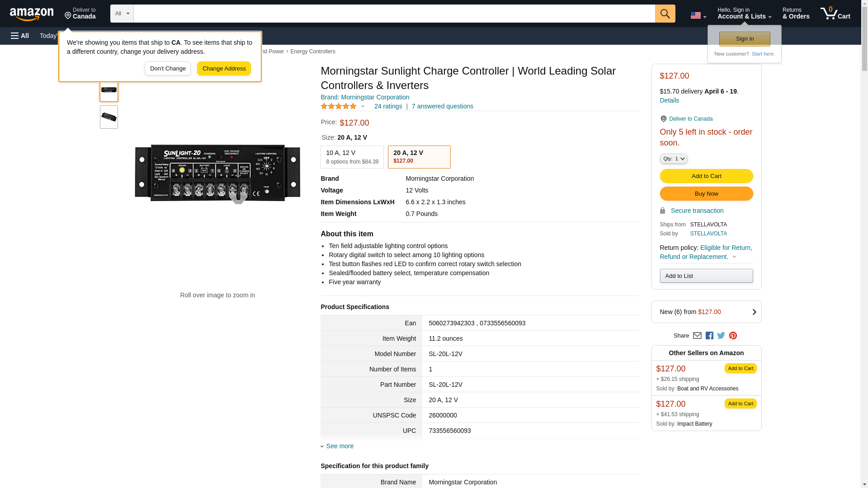
Task: Open the All hamburger menu
Action: [x=20, y=36]
